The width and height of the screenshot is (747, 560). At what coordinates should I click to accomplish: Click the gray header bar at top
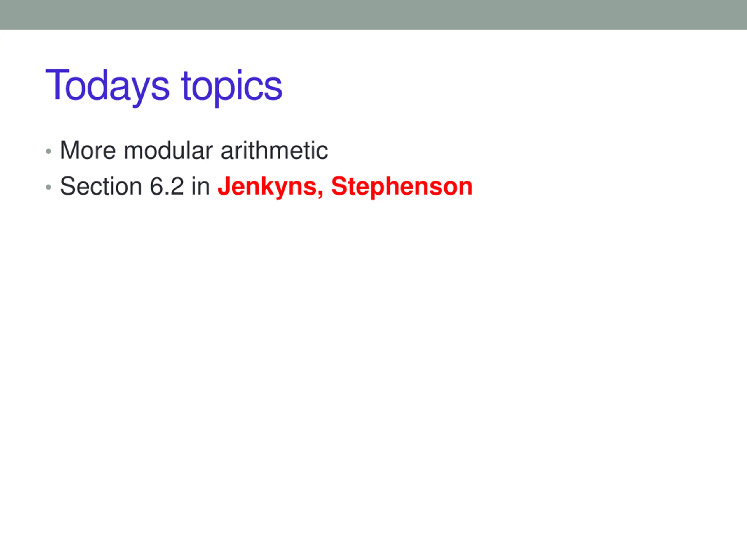[x=373, y=15]
